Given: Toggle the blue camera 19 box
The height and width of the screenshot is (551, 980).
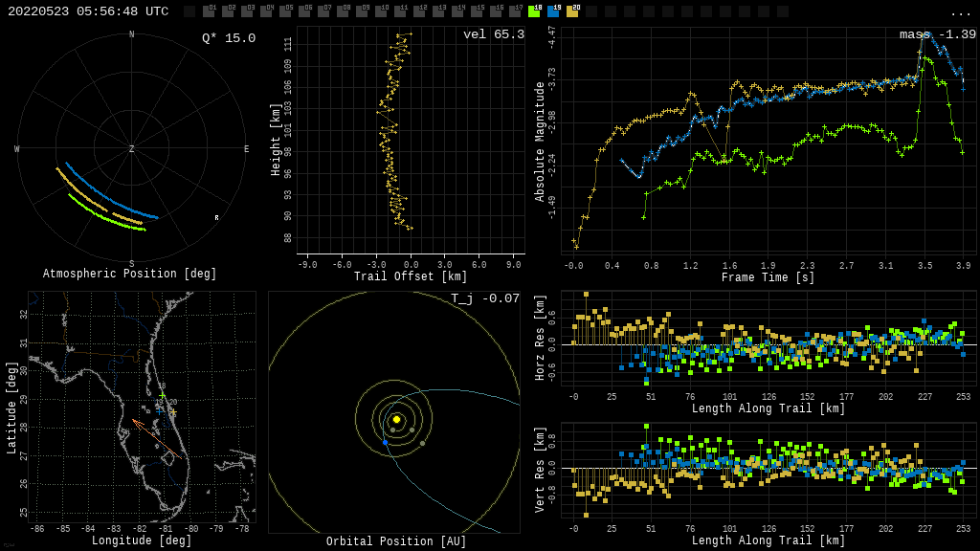Looking at the screenshot, I should point(553,11).
